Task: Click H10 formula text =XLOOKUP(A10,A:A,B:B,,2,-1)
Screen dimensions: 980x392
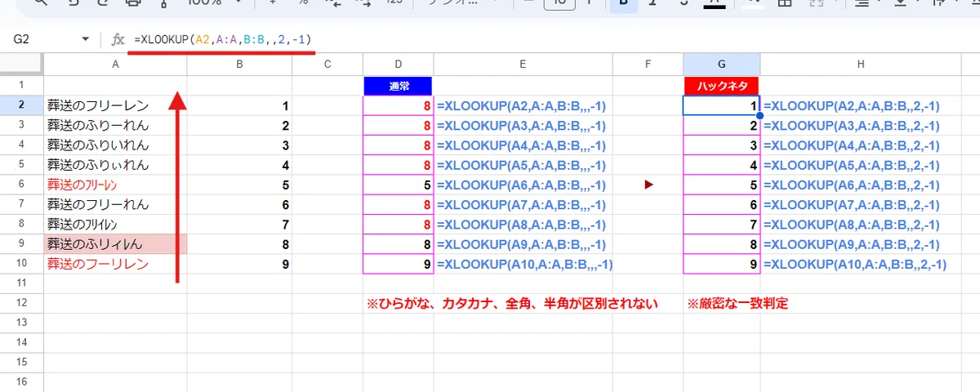Action: coord(855,264)
